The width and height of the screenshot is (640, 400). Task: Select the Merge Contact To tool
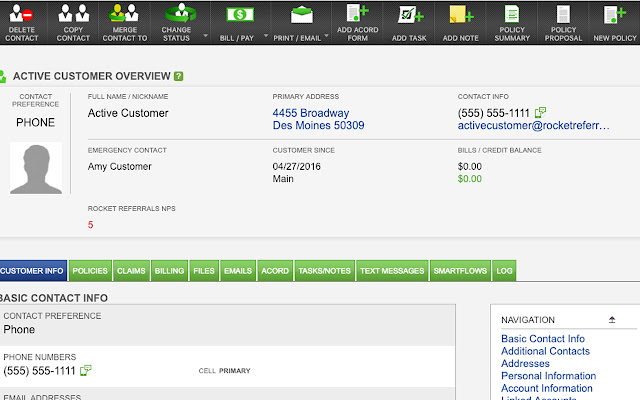point(125,15)
